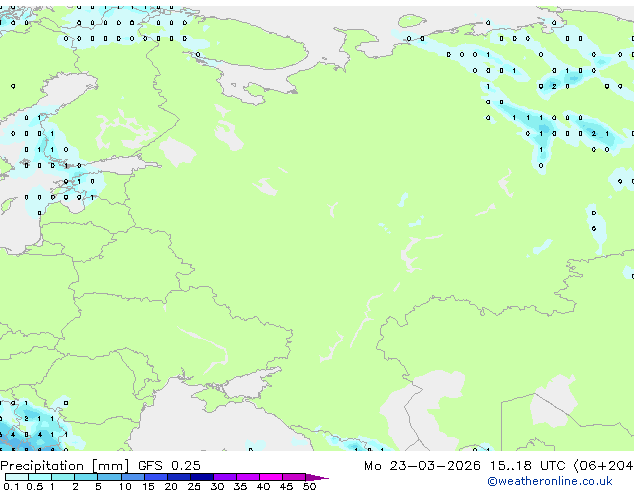This screenshot has width=634, height=490.
Task: Pick the 2–5 mm legend color swatch
Action: click(86, 477)
